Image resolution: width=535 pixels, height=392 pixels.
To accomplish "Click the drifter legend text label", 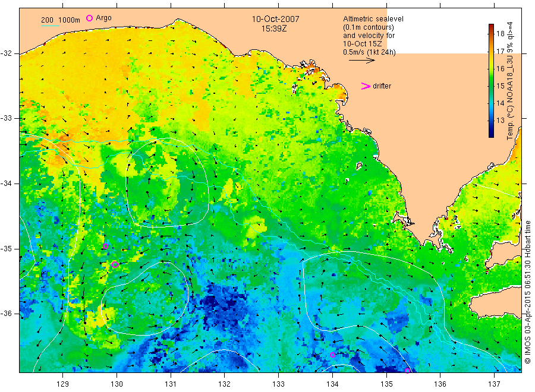I will (382, 86).
